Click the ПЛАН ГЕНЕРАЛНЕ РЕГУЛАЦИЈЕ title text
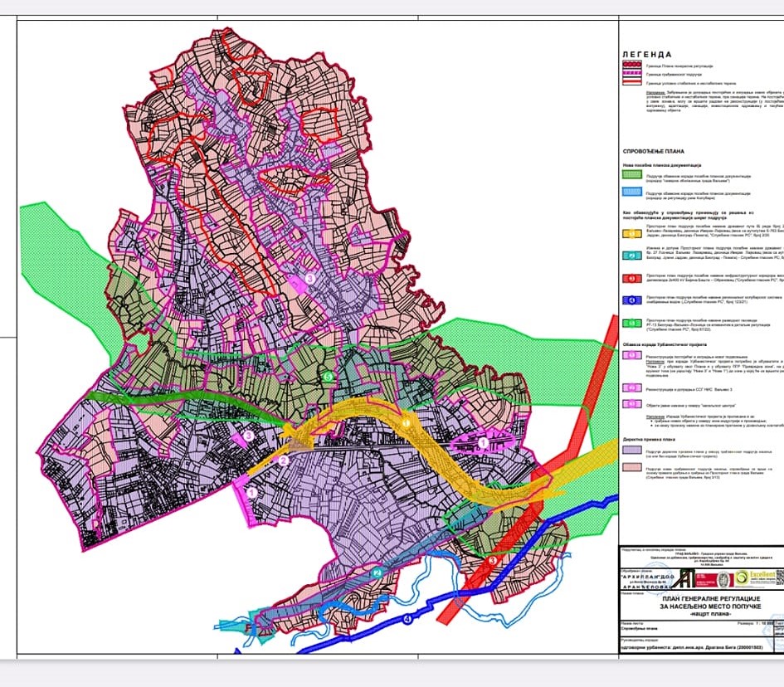The width and height of the screenshot is (784, 687). 711,598
